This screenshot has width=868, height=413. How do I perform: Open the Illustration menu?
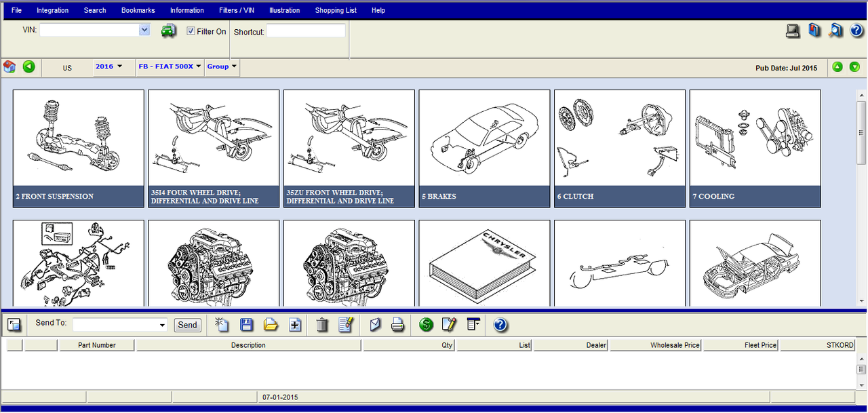click(x=285, y=10)
